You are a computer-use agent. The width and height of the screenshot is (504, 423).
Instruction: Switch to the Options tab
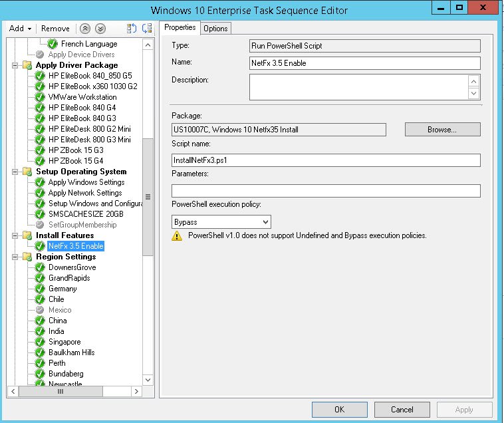(x=215, y=29)
